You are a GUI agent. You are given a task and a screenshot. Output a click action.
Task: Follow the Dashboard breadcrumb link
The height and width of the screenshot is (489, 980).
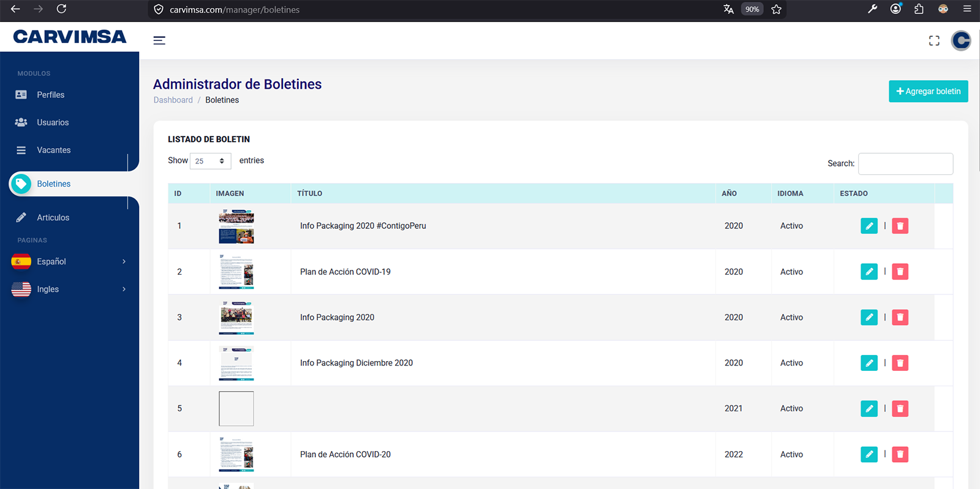(x=173, y=100)
